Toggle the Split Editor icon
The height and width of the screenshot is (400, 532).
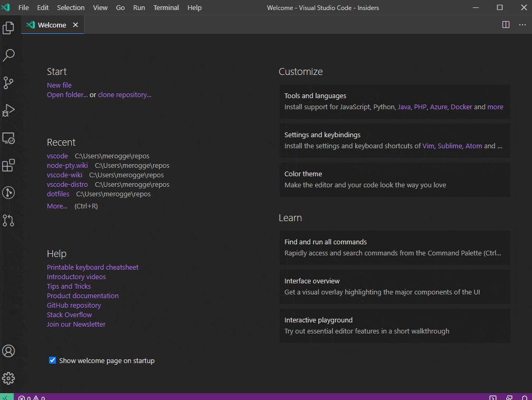[x=506, y=24]
